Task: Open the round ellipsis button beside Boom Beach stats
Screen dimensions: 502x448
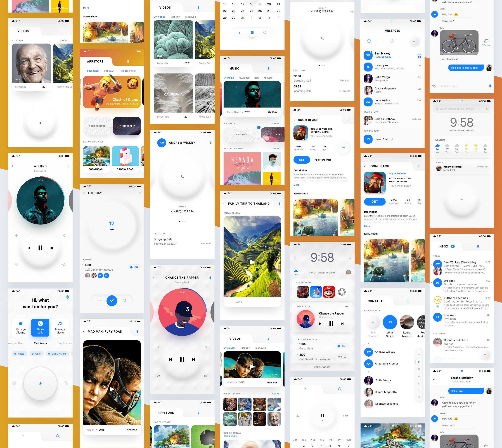Action: pyautogui.click(x=343, y=148)
